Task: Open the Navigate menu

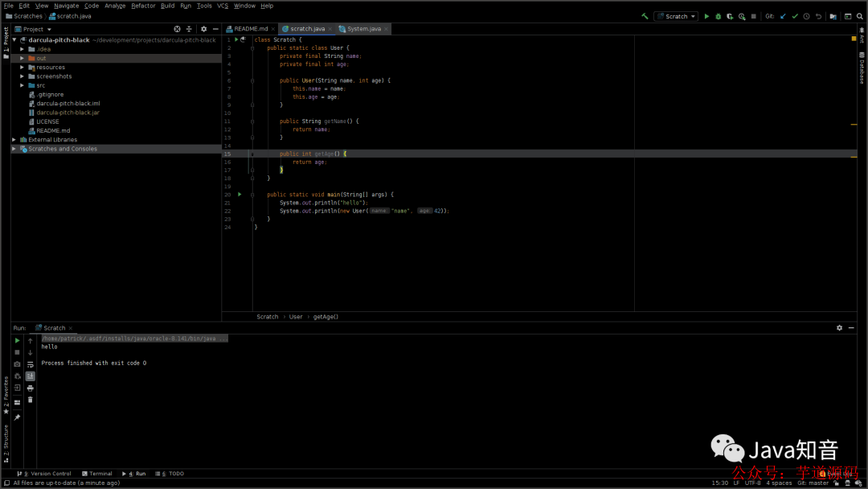Action: click(67, 6)
